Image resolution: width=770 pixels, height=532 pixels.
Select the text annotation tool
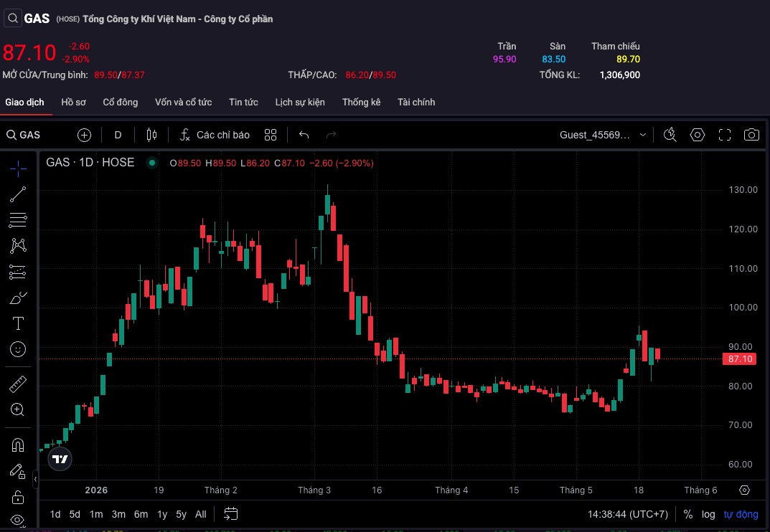click(x=18, y=323)
